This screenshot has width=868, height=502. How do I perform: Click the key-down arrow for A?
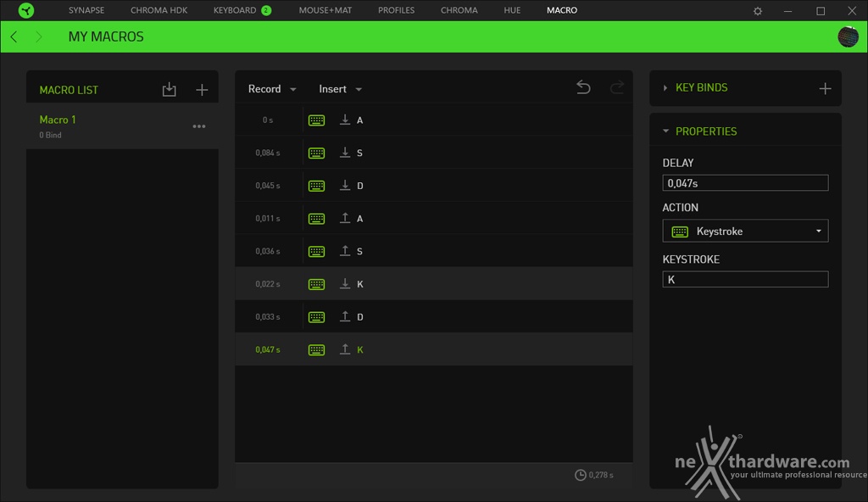[345, 120]
